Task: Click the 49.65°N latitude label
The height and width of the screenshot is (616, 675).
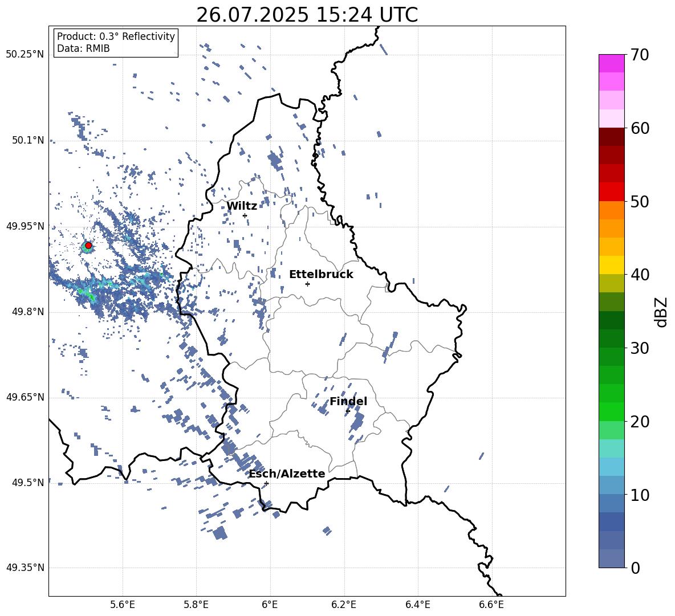Action: point(25,397)
